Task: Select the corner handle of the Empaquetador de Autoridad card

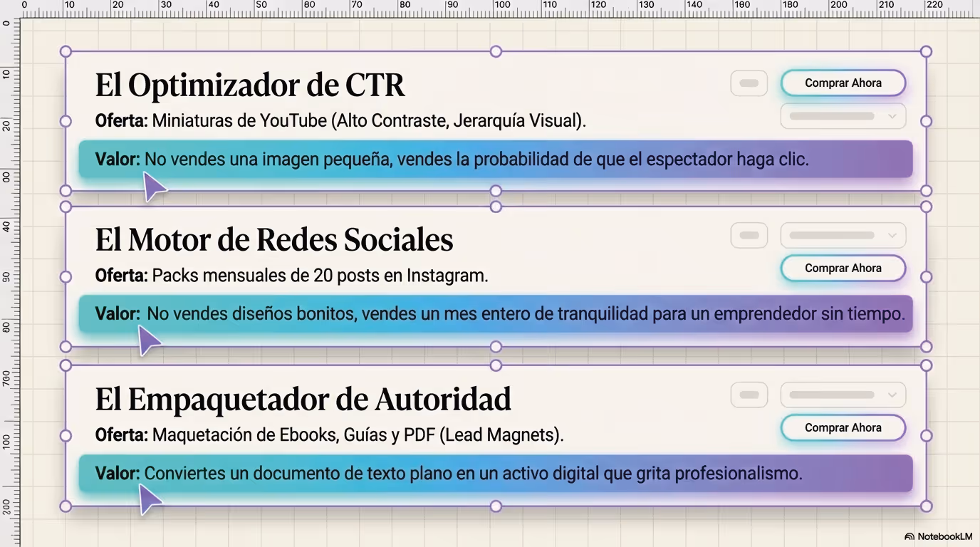Action: tap(66, 365)
